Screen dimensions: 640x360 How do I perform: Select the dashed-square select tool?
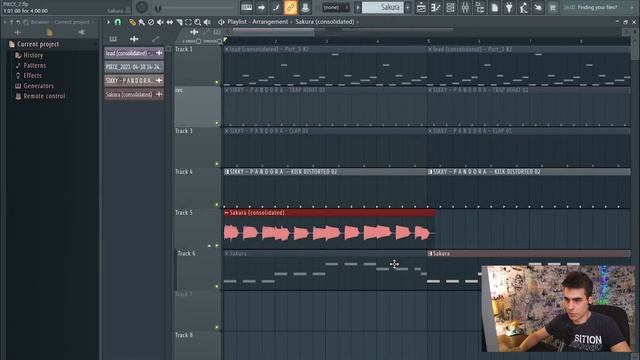click(x=188, y=22)
